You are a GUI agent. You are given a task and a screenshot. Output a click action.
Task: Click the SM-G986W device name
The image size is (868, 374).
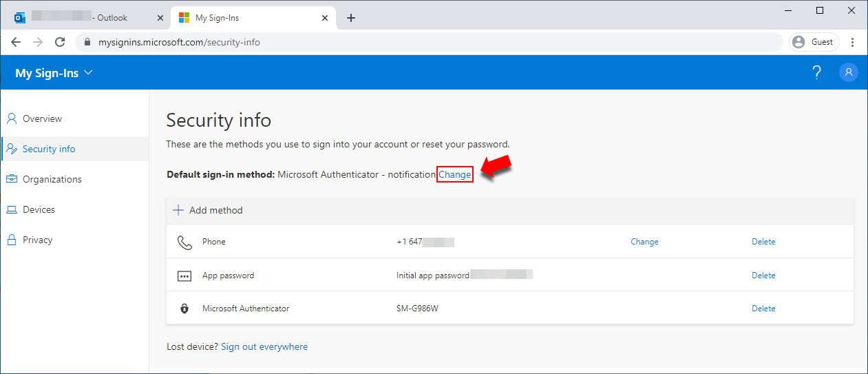pos(418,309)
